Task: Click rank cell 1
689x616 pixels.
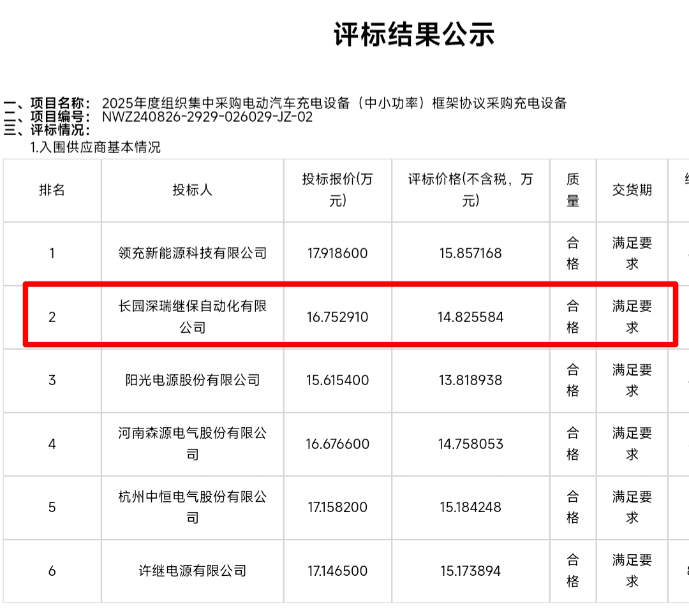Action: [x=52, y=254]
